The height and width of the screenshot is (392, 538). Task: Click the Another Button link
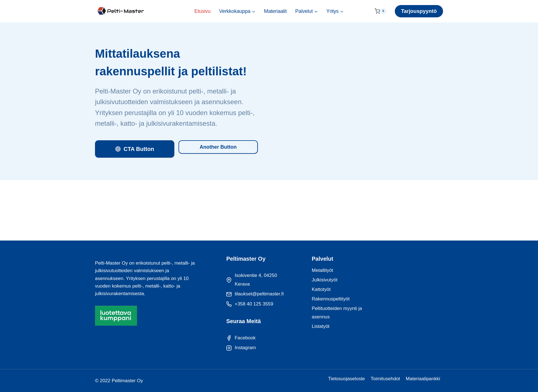click(x=218, y=146)
